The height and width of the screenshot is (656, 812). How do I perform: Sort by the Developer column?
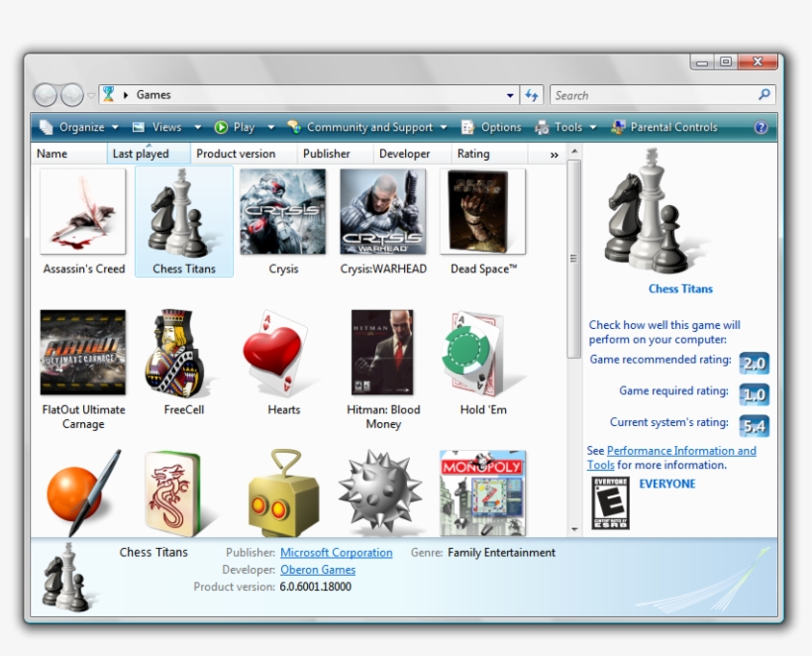[x=412, y=154]
